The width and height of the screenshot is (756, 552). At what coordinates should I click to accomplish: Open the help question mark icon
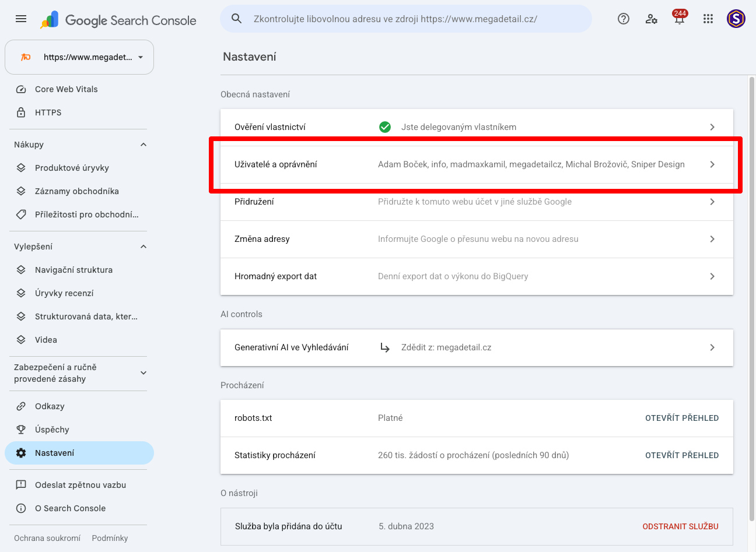point(624,19)
